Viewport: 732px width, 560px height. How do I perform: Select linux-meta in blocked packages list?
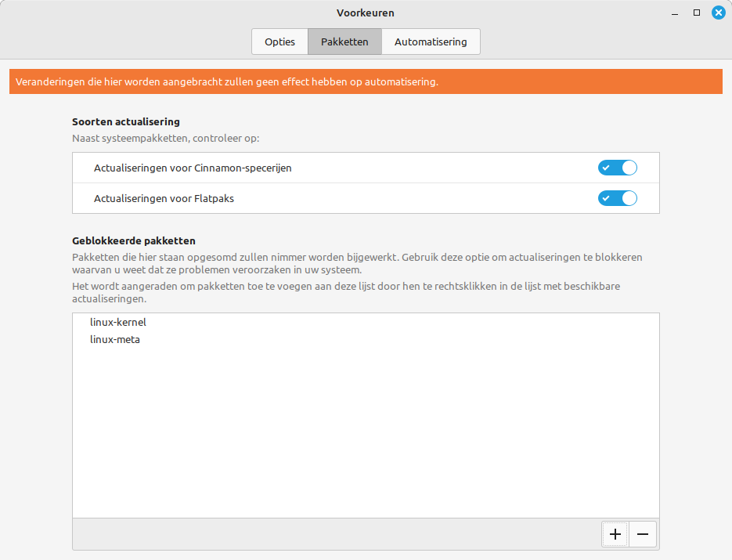[115, 340]
